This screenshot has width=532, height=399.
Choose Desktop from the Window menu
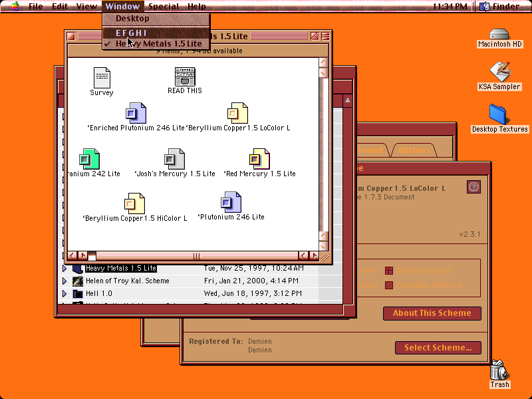[x=156, y=19]
